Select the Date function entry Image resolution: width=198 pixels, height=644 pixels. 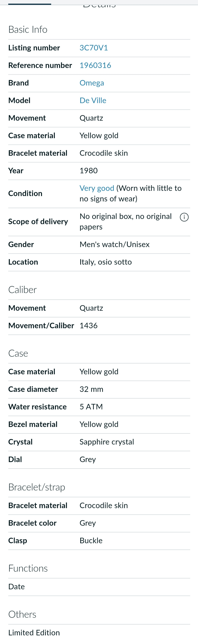point(16,586)
